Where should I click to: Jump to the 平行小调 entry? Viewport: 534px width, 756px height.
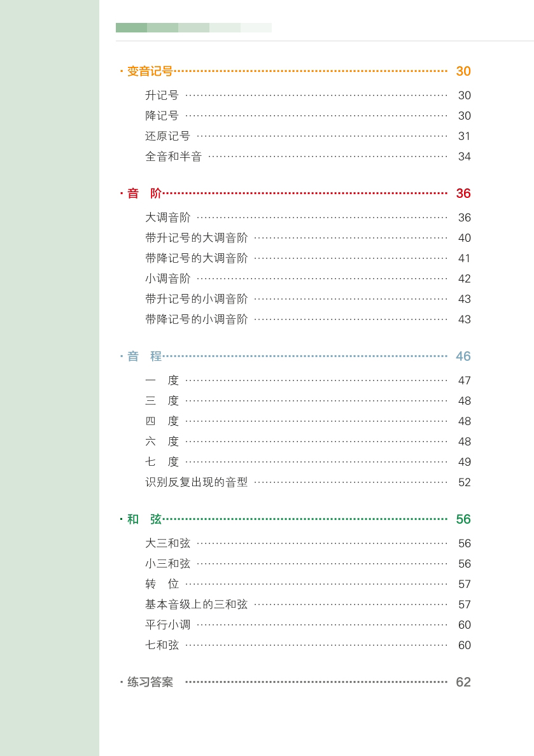coord(167,625)
